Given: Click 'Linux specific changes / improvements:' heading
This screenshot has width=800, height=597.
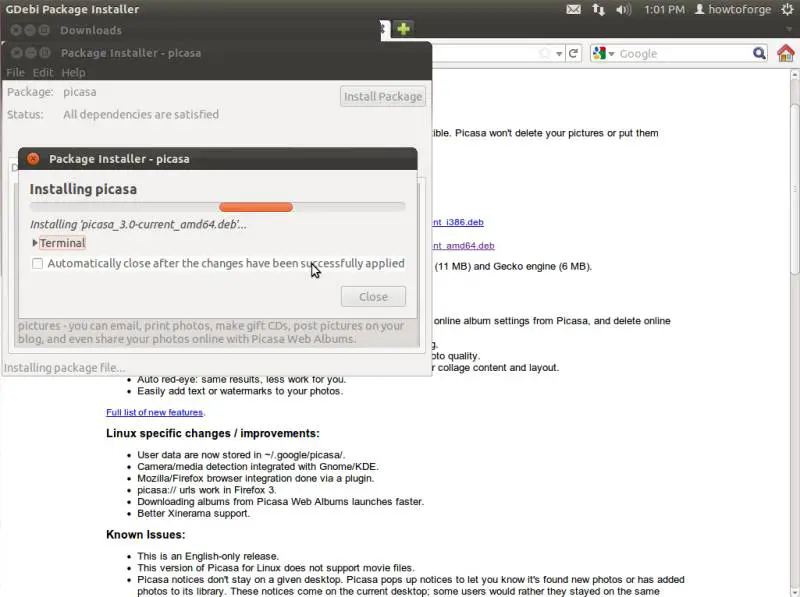Looking at the screenshot, I should coord(213,433).
